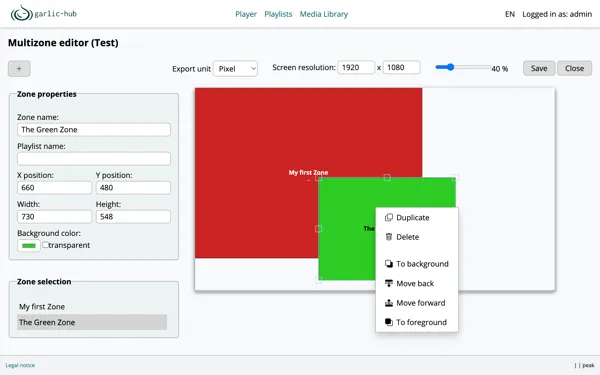Viewport: 600px width, 375px height.
Task: Select Move forward menu entry
Action: tap(417, 303)
